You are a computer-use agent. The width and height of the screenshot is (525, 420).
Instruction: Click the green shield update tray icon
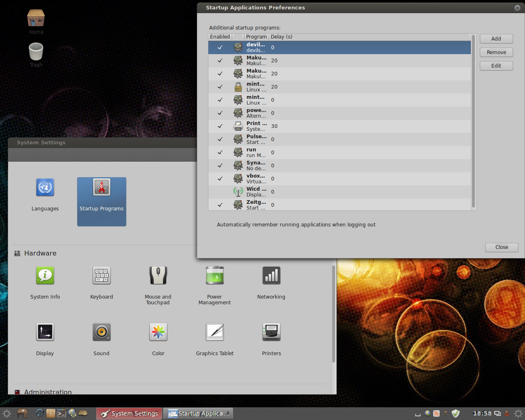point(456,413)
